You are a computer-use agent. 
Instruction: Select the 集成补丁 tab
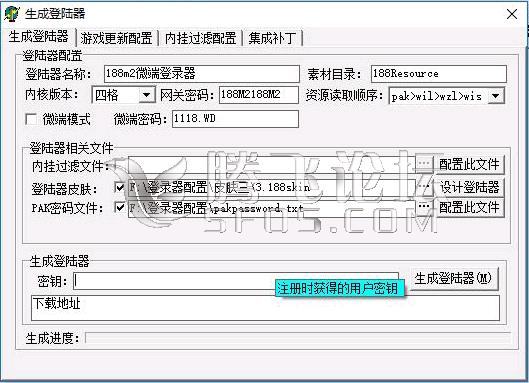[272, 38]
